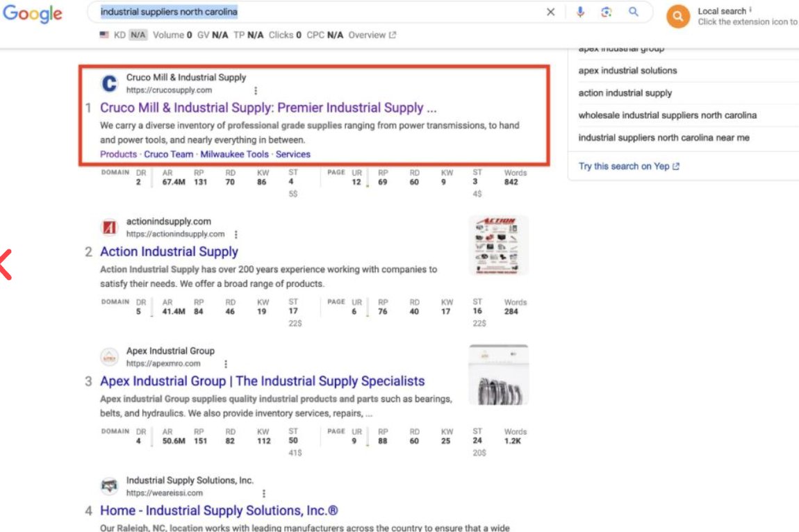Click the https://actionindsupply.com URL text
This screenshot has width=799, height=532.
coord(175,234)
